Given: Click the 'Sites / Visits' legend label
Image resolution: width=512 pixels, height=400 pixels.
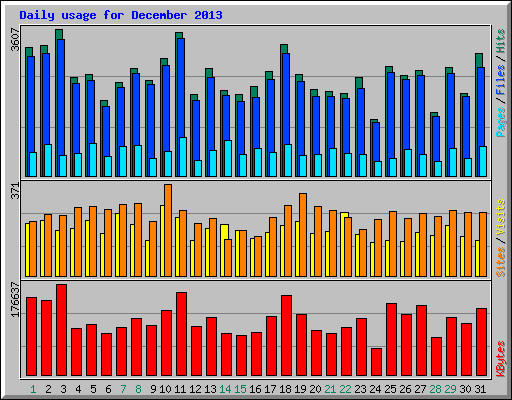Looking at the screenshot, I should [501, 238].
